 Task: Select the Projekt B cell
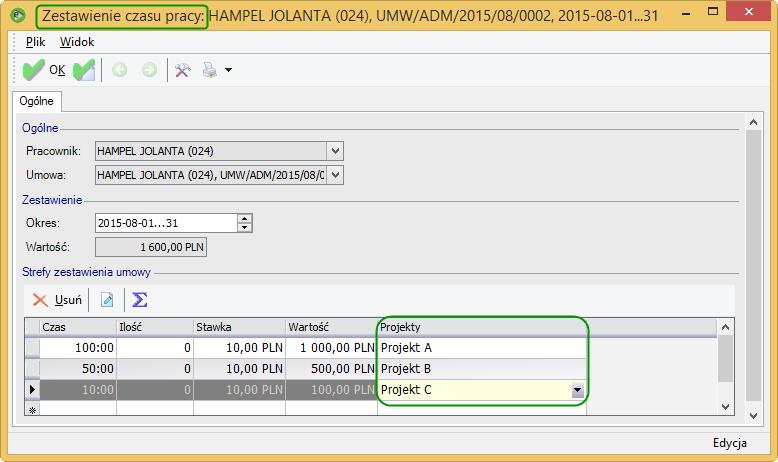[x=482, y=369]
